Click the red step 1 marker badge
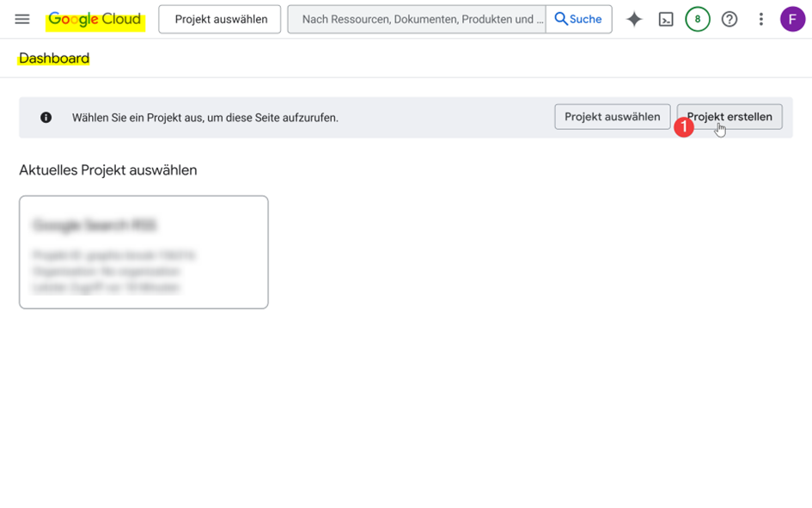The image size is (812, 508). pyautogui.click(x=684, y=127)
